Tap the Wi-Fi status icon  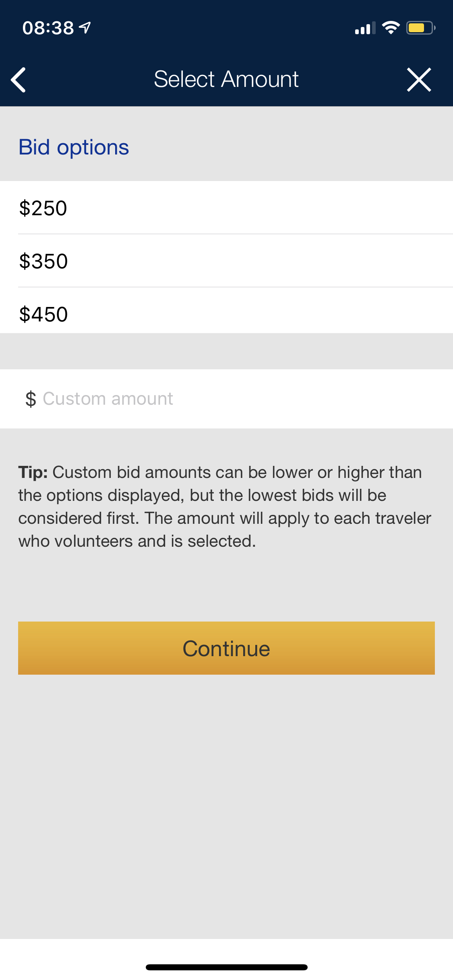coord(391,27)
